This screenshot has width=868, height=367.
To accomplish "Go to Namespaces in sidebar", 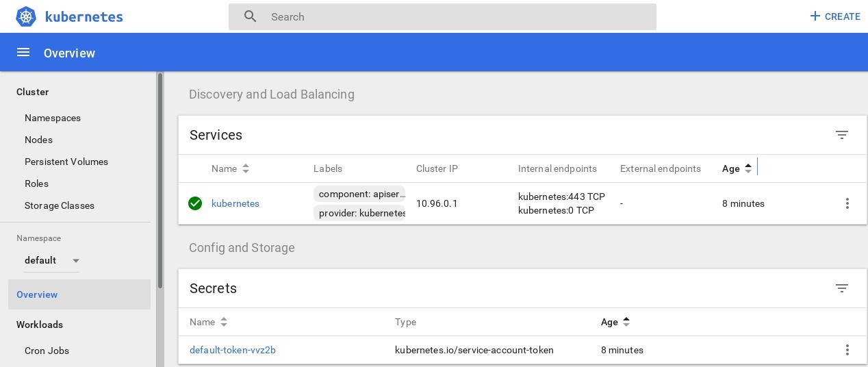I will 53,118.
